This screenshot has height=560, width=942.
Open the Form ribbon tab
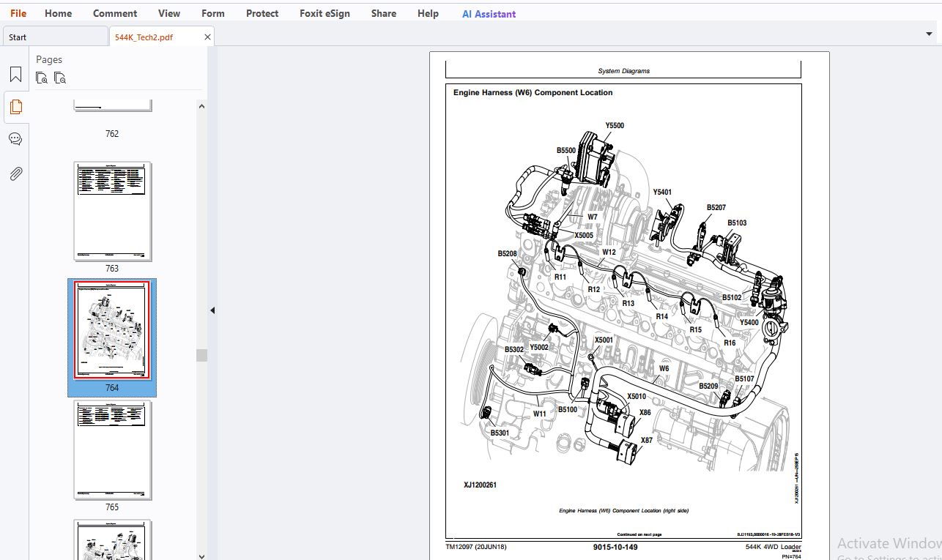pos(213,13)
